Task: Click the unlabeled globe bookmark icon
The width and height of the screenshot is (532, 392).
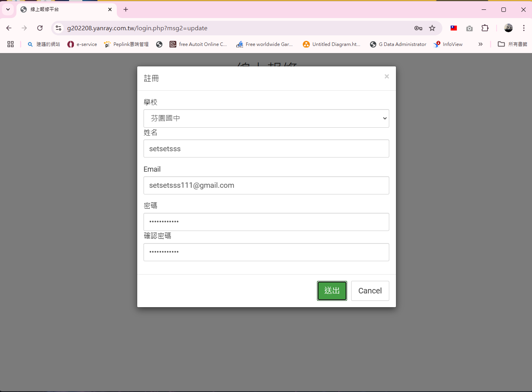Action: [x=159, y=44]
